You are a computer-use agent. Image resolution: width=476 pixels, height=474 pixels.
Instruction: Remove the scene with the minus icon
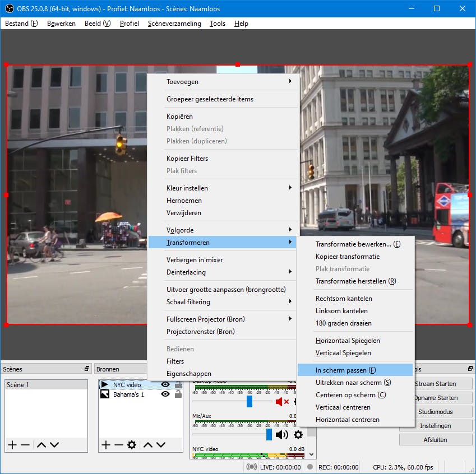(x=25, y=445)
